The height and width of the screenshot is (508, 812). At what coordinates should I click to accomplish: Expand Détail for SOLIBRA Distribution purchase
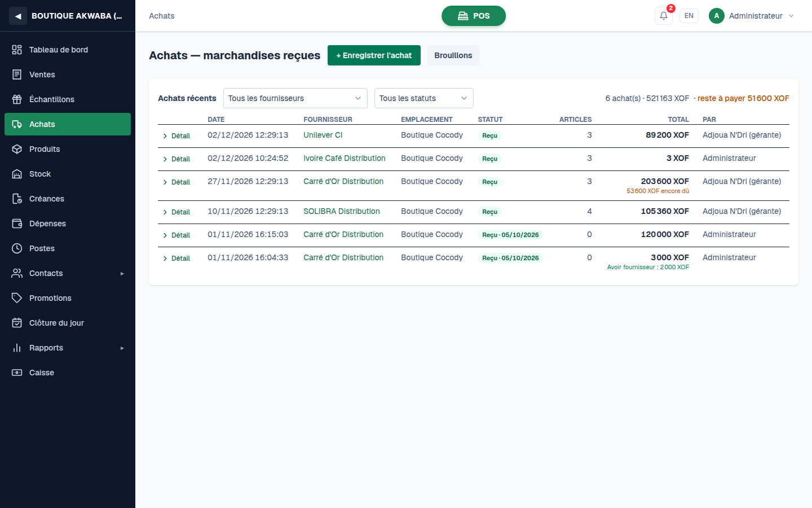[x=176, y=212]
